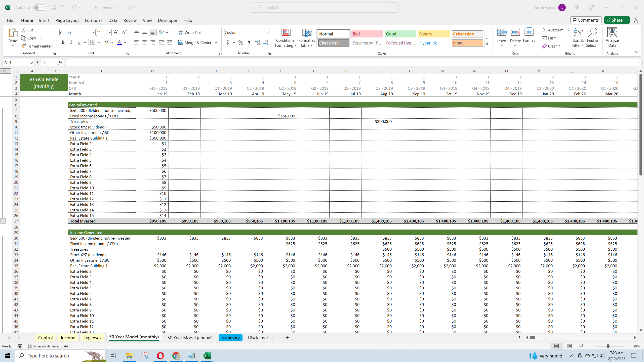Apply the Fill Color bucket
The height and width of the screenshot is (362, 644).
[107, 42]
